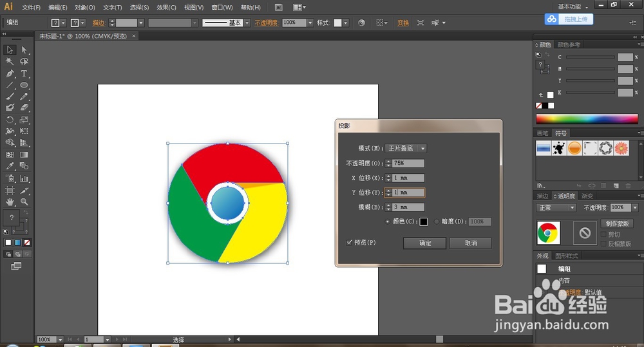This screenshot has width=644, height=347.
Task: Select the Line Segment tool
Action: (x=10, y=85)
